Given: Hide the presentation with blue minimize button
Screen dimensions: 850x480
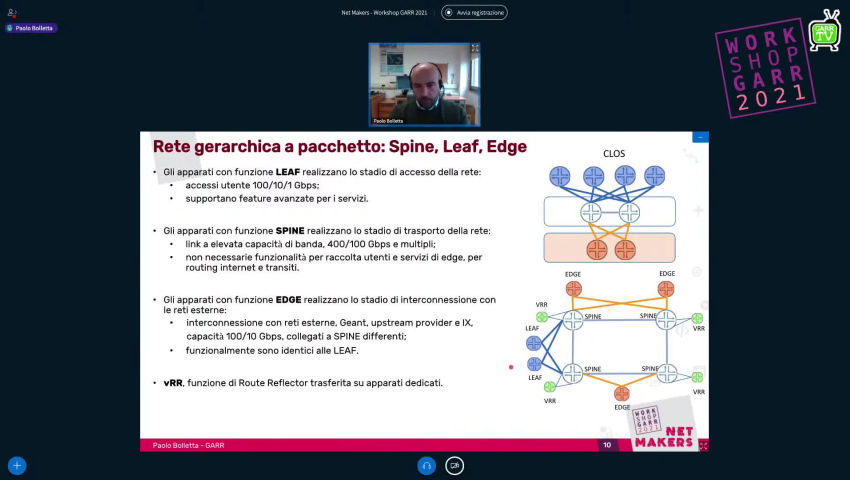Looking at the screenshot, I should pos(700,137).
